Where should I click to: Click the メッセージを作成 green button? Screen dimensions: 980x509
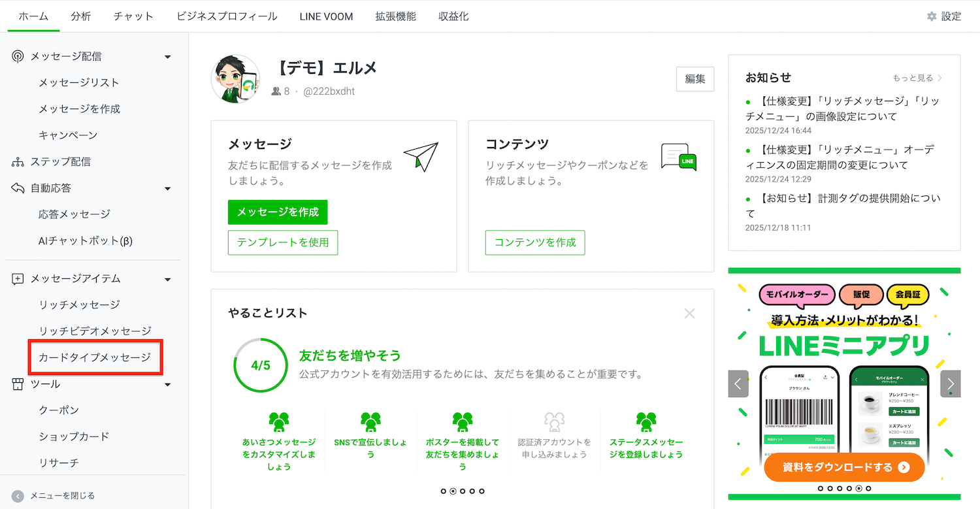click(x=278, y=212)
